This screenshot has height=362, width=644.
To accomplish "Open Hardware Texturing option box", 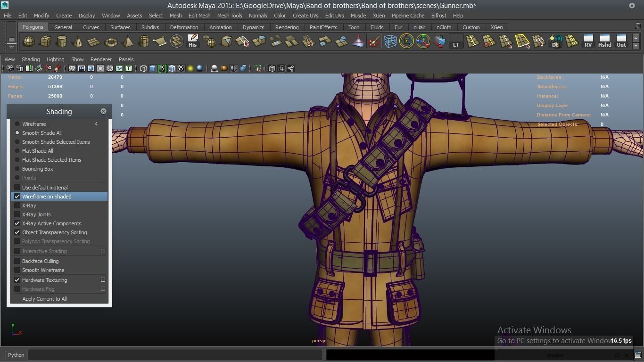I will 103,280.
